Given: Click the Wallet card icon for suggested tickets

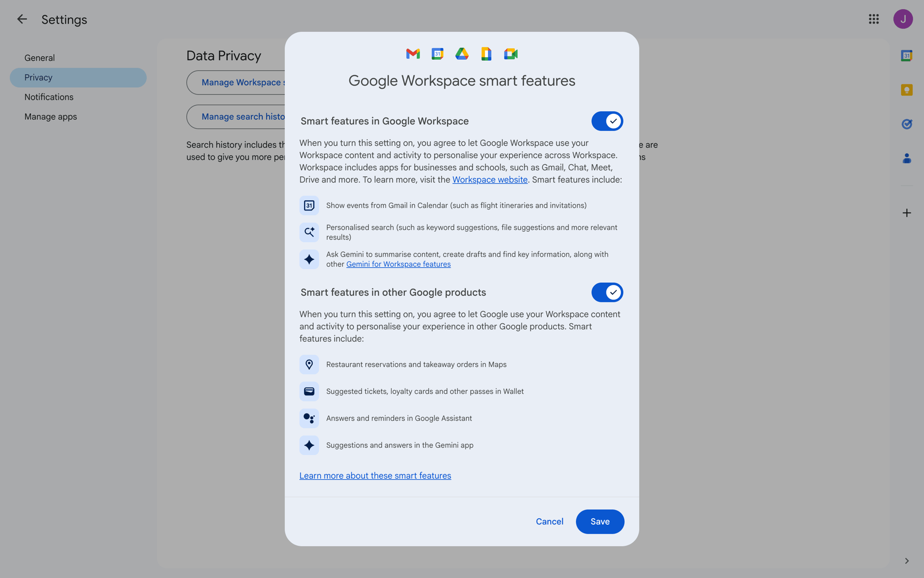Looking at the screenshot, I should click(309, 392).
